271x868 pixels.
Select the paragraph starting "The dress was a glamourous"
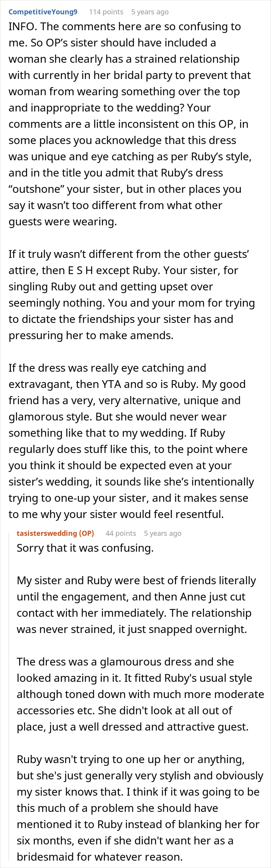point(140,694)
